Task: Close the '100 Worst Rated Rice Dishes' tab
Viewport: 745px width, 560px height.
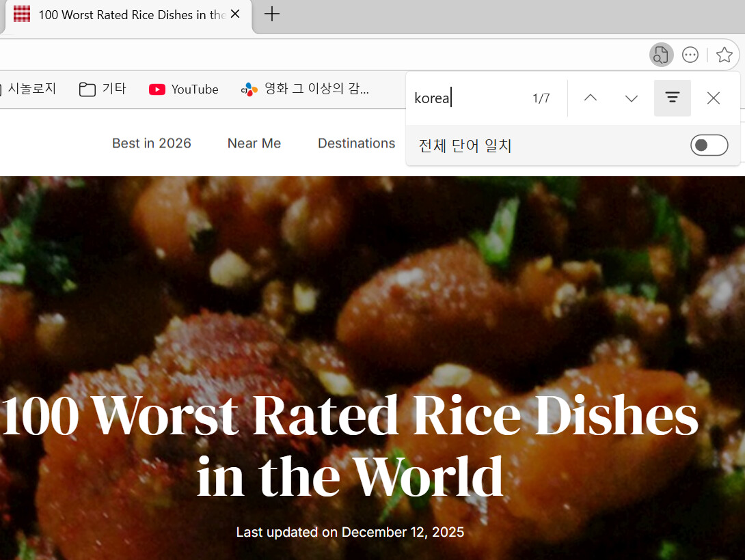Action: coord(234,14)
